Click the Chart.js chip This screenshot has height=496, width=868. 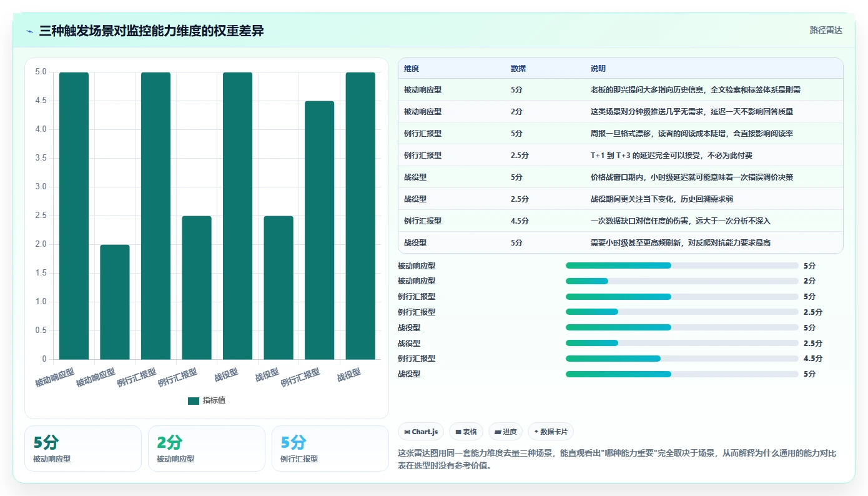[x=421, y=432]
